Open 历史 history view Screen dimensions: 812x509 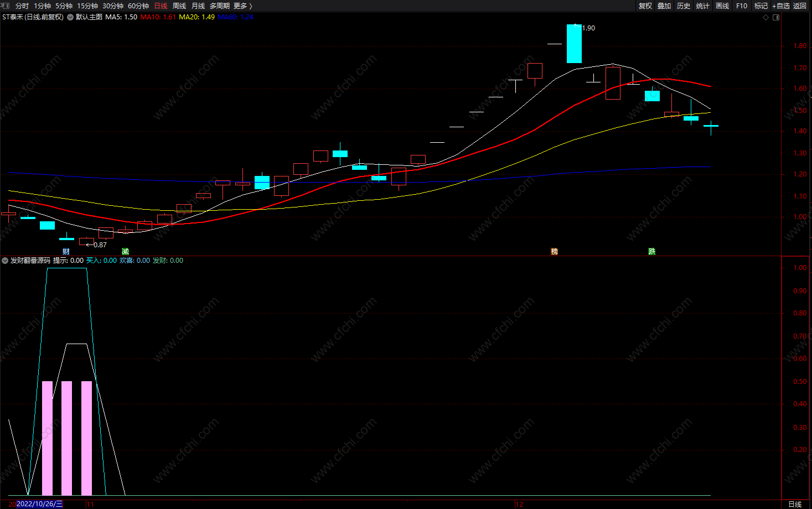(684, 6)
